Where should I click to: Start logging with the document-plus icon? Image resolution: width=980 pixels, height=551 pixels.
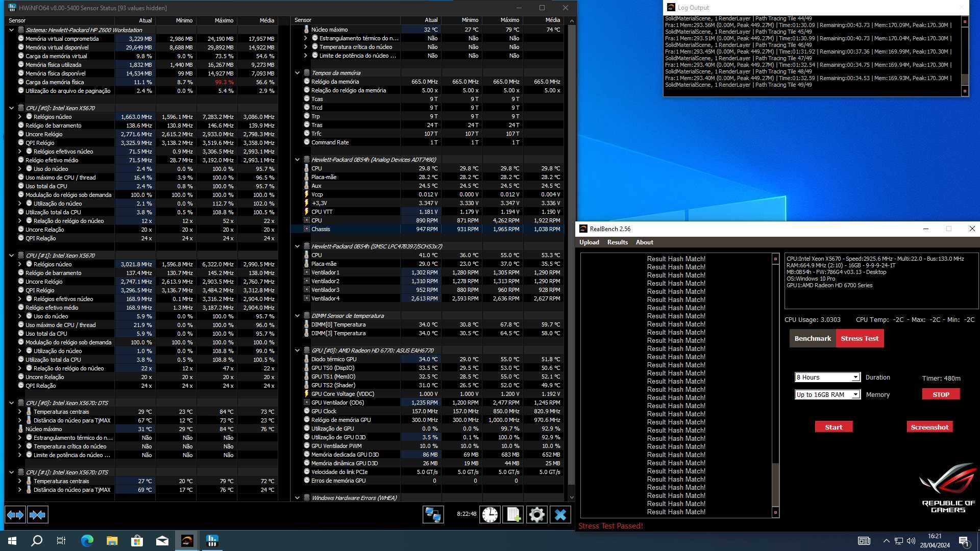(x=513, y=515)
